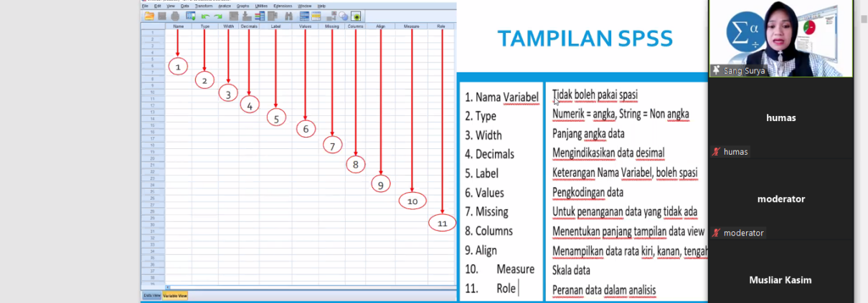Click the last toolbar icon with green dot
The width and height of the screenshot is (868, 303).
click(357, 16)
